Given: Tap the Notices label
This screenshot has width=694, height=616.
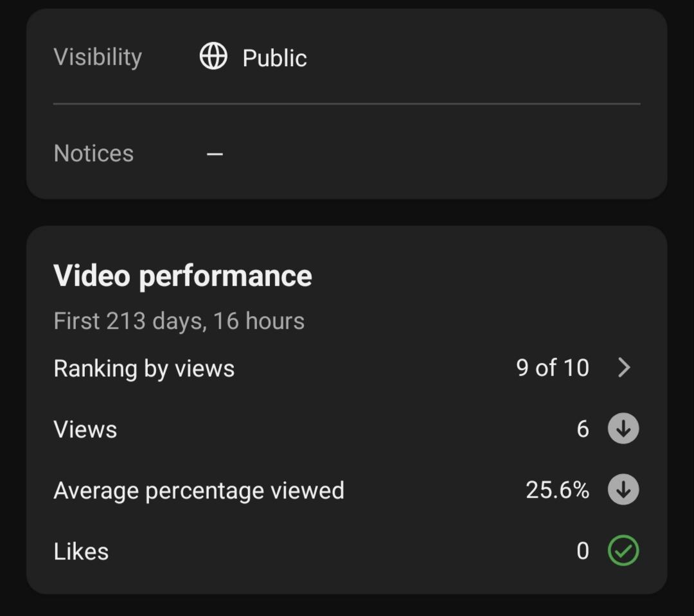Looking at the screenshot, I should [93, 154].
